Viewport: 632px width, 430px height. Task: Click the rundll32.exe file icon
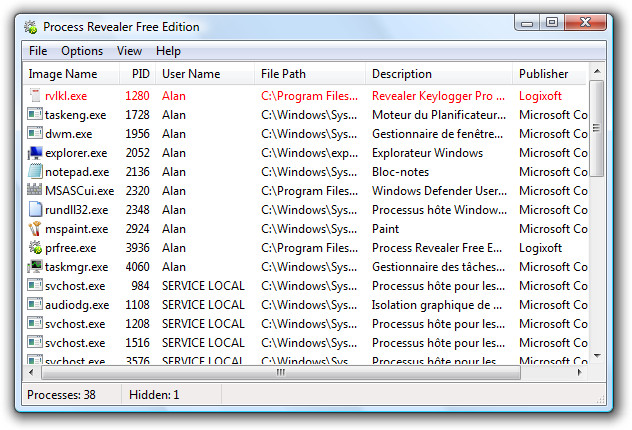[35, 209]
